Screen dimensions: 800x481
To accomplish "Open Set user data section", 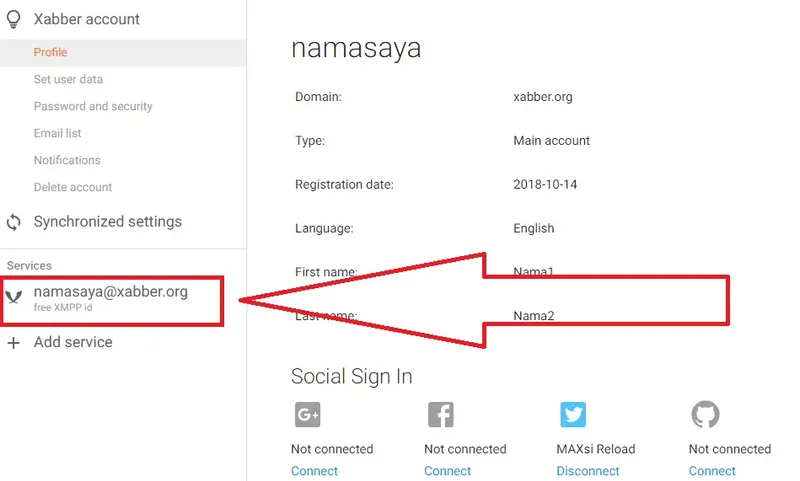I will coord(68,80).
